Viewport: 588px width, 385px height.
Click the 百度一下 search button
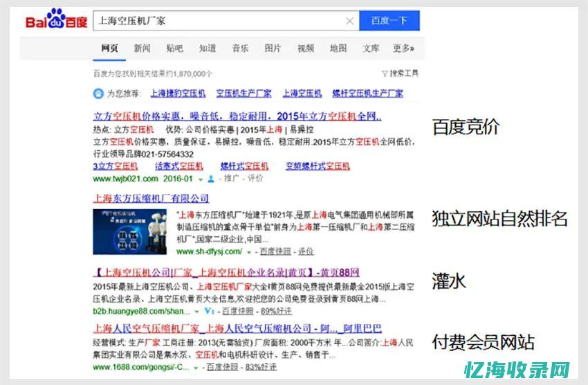pos(389,21)
